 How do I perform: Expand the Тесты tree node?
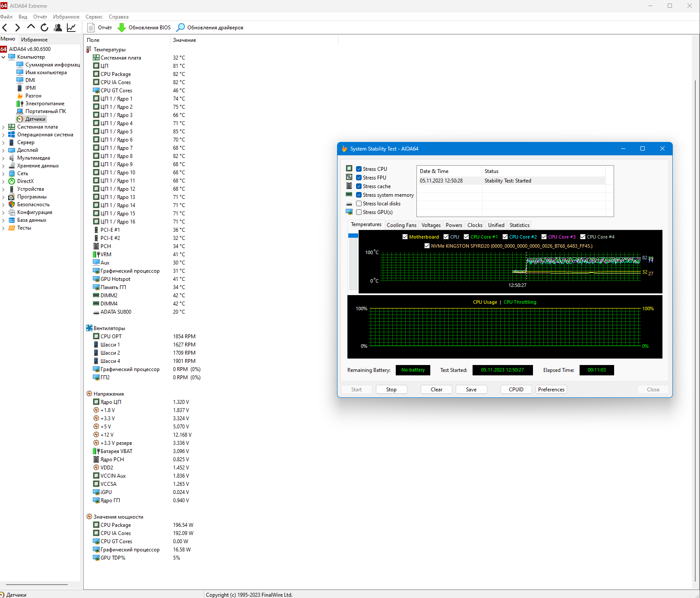3,228
